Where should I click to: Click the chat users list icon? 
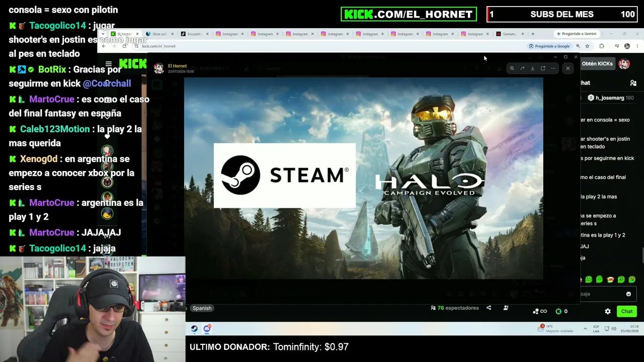(633, 83)
